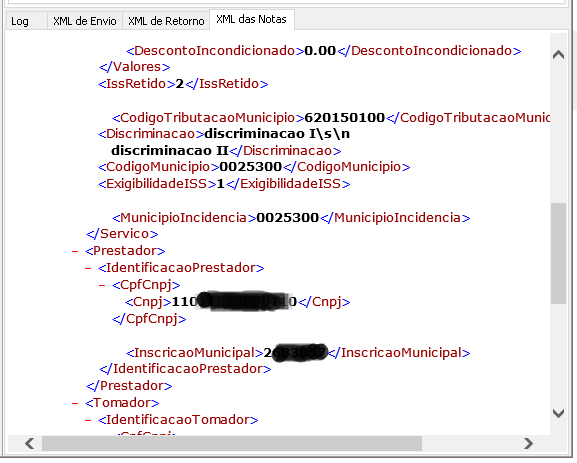
Task: Click the opening Cnpj tag
Action: pos(148,302)
